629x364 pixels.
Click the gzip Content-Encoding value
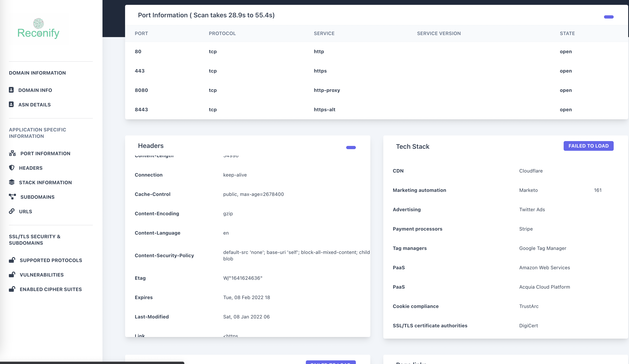(228, 213)
